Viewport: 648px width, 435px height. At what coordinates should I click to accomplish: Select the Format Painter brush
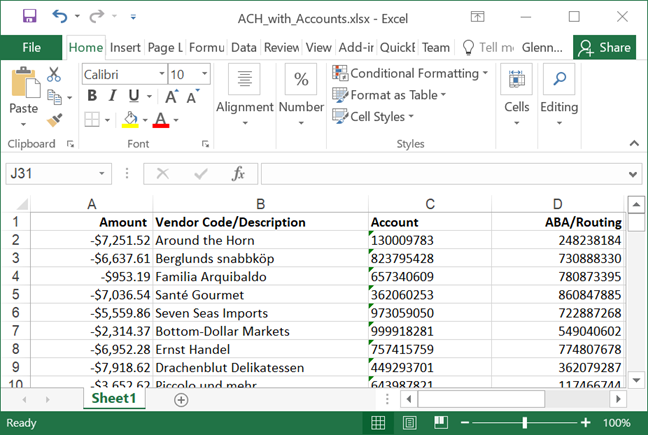(x=54, y=120)
